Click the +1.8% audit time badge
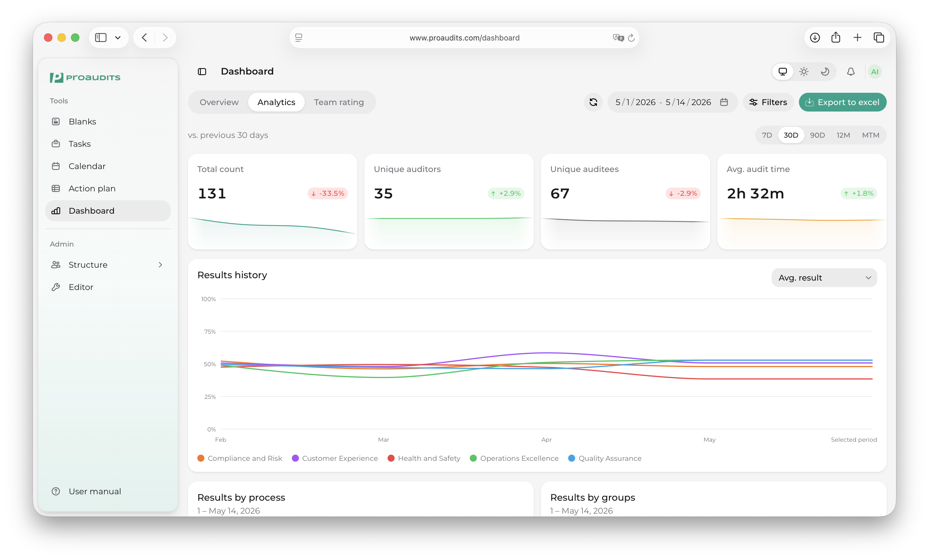 point(859,193)
